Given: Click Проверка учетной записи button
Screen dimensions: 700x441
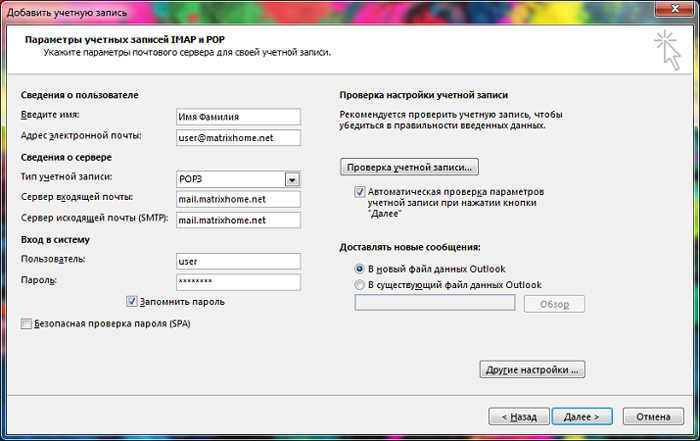Looking at the screenshot, I should coord(409,167).
